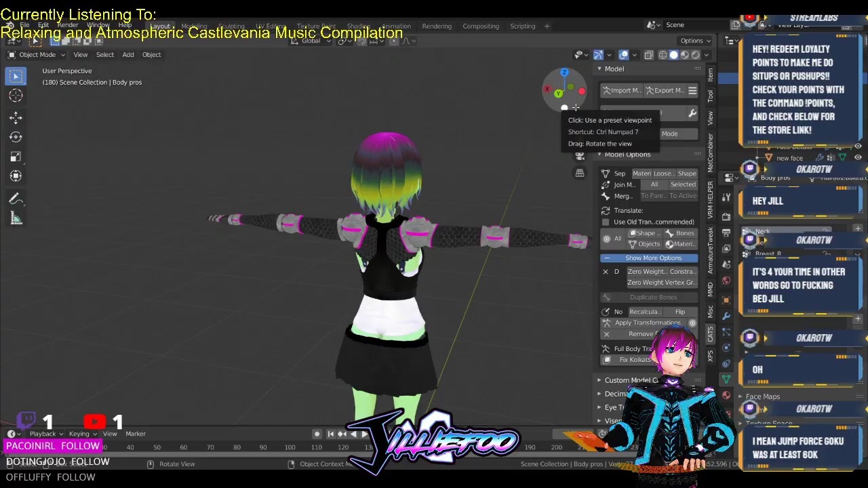Switch perspective/orthographic grid icon
The height and width of the screenshot is (488, 868).
coord(580,174)
